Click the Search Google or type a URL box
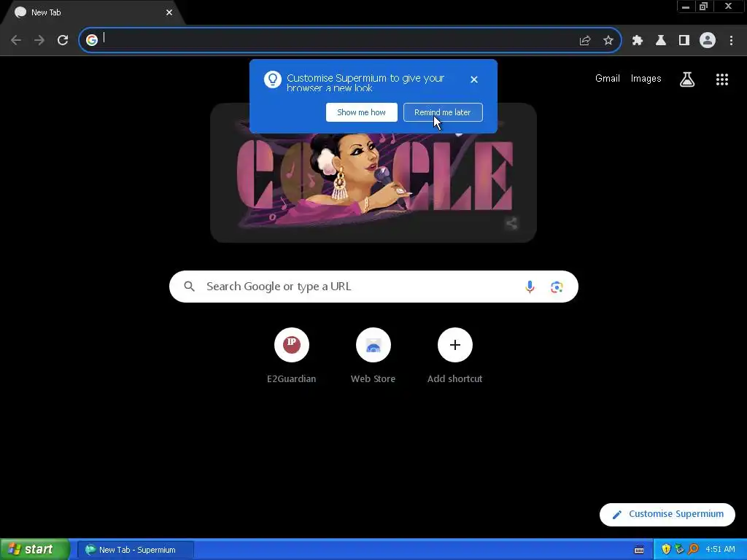Screen dimensions: 747x560 373,287
